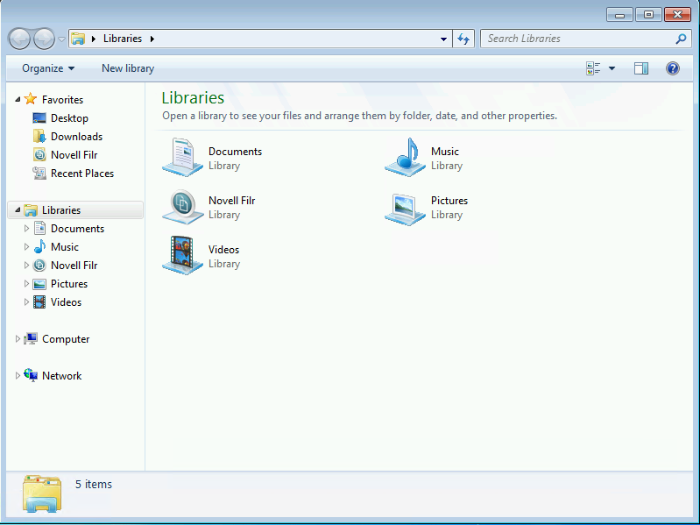This screenshot has height=525, width=700.
Task: Click in the Search Libraries field
Action: coord(575,39)
